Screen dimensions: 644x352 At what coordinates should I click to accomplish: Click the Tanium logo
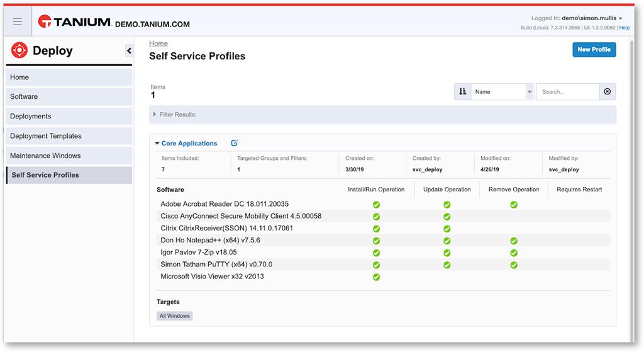coord(74,21)
